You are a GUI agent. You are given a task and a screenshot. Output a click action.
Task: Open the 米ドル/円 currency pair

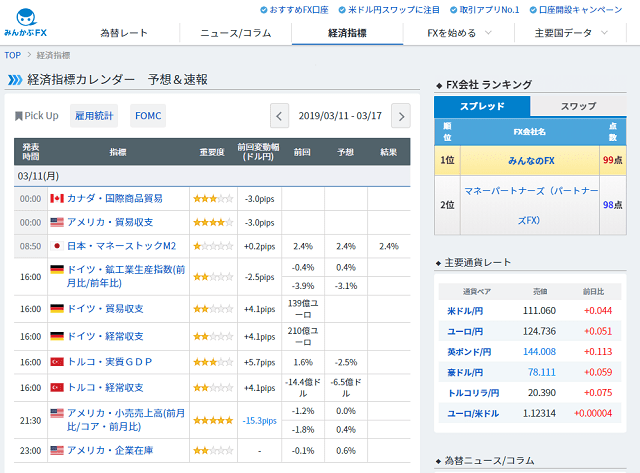click(x=465, y=311)
